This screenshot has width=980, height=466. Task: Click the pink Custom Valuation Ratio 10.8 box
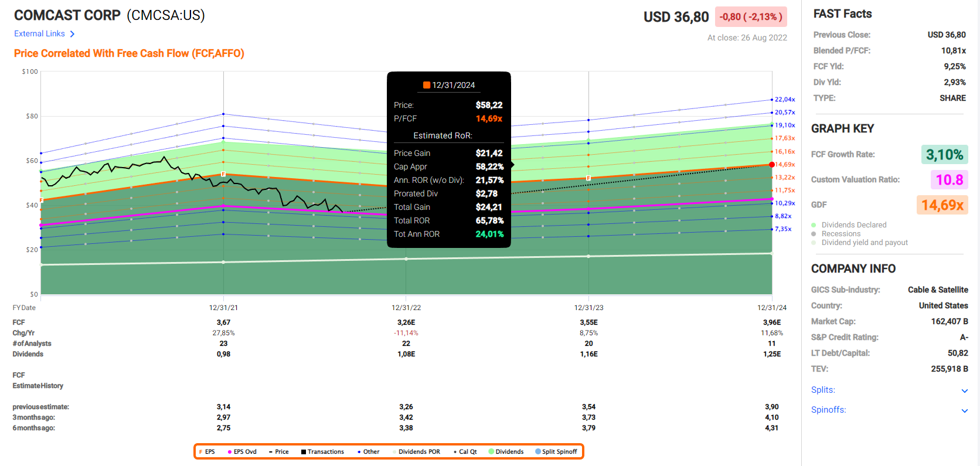tap(948, 180)
